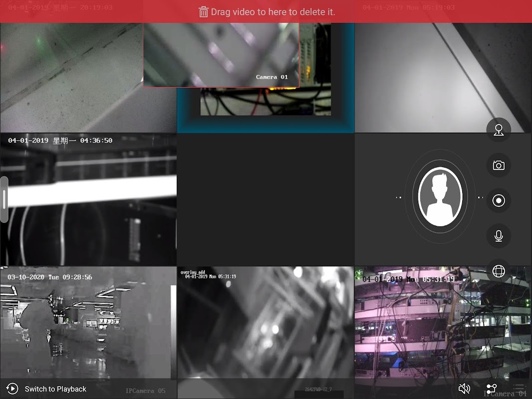This screenshot has height=399, width=532.
Task: Select the IPCamera 04 server rack tile
Action: point(443,333)
